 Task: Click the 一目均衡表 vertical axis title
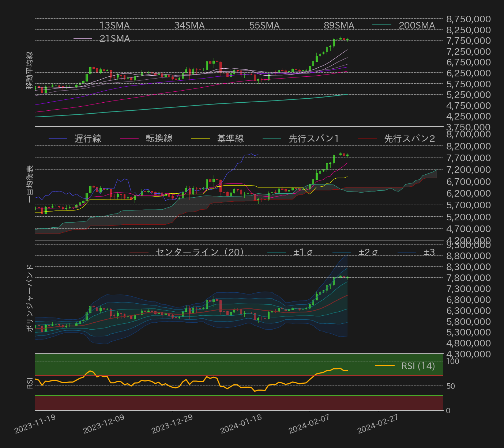[x=30, y=184]
